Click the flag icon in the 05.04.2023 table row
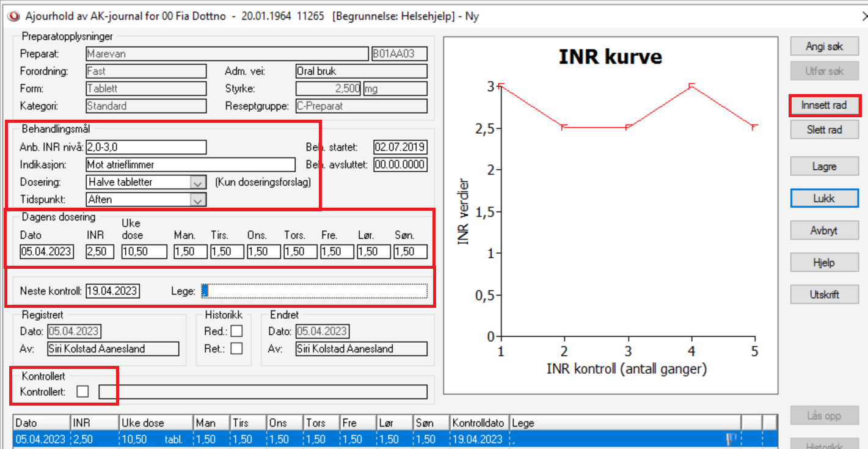This screenshot has width=868, height=449. coord(730,439)
